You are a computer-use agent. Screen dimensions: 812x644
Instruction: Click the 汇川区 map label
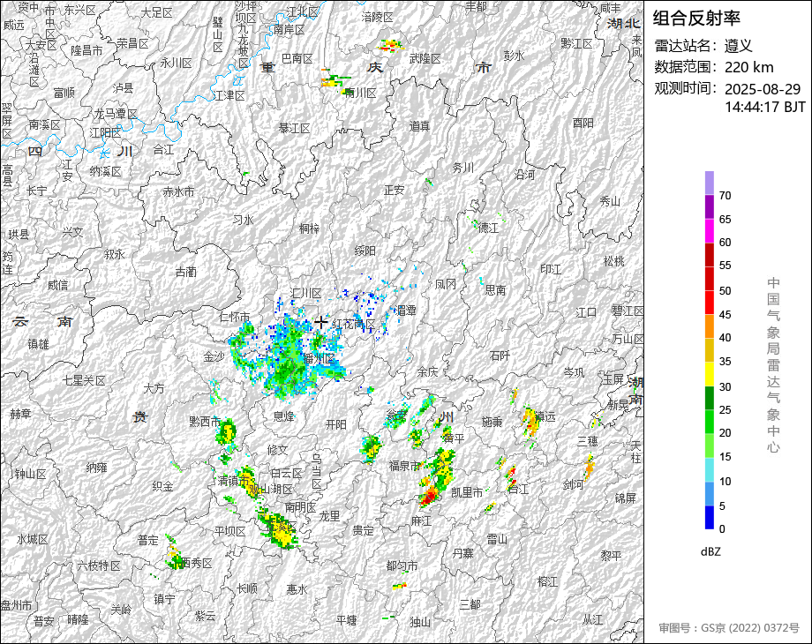[306, 293]
